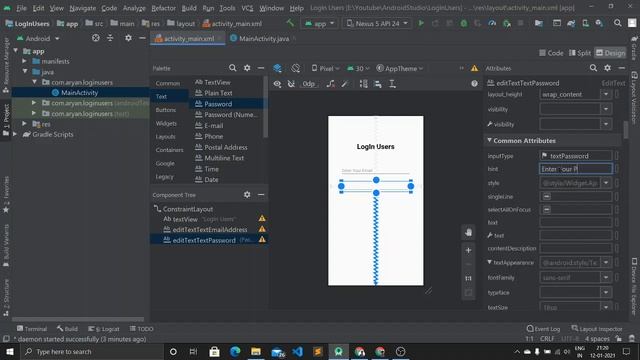Show layout warnings triangle icon
The width and height of the screenshot is (640, 360).
[474, 68]
